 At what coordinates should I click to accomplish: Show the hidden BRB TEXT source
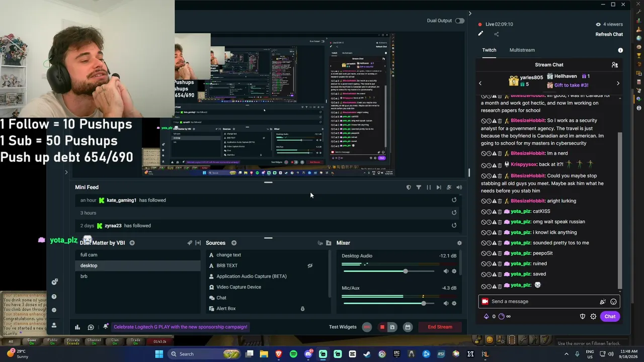click(310, 265)
